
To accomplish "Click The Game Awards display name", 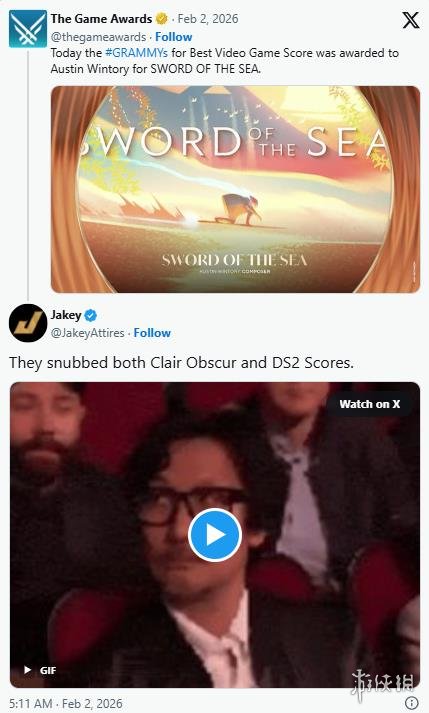I will point(101,19).
